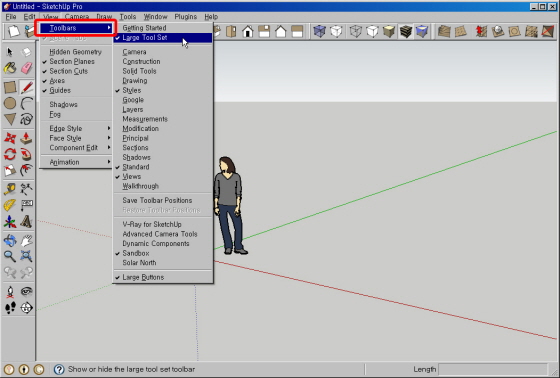Activate the Line pencil tool
Viewport: 560px width, 378px height.
pyautogui.click(x=26, y=87)
